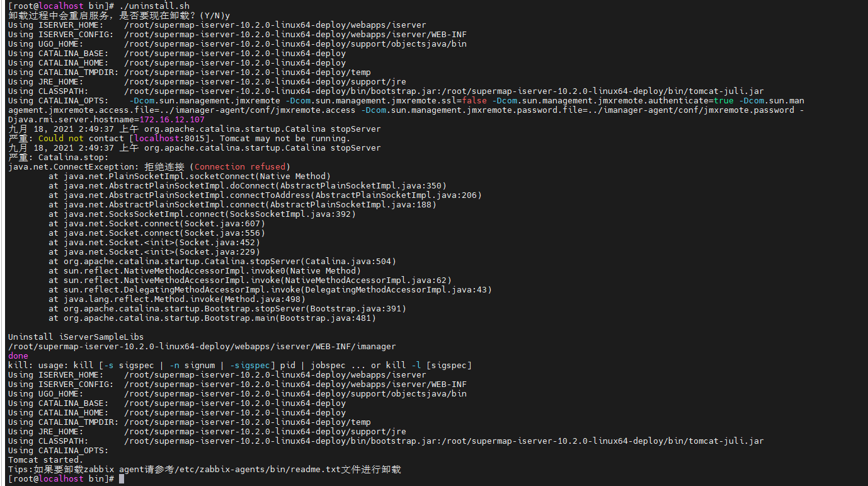Select SocksSocketImpl.connect(SocksSocketImpl.java:392) line
Viewport: 868px width, 486px height.
(x=202, y=214)
